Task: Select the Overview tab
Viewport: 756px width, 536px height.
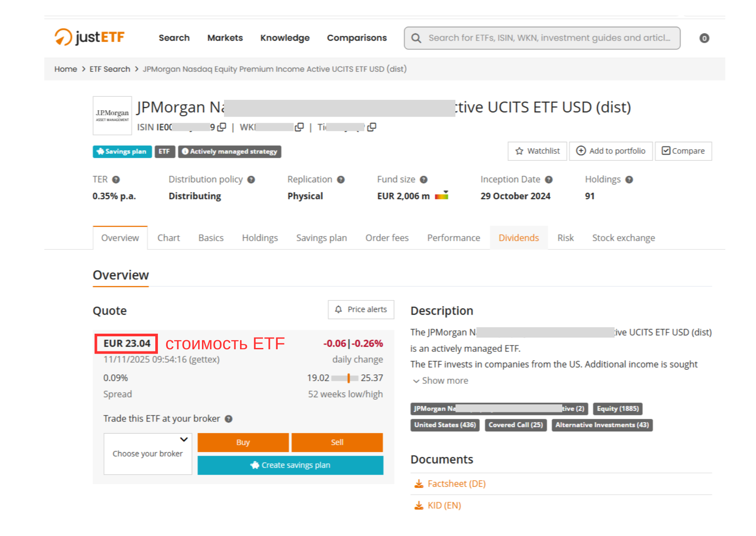Action: tap(120, 238)
